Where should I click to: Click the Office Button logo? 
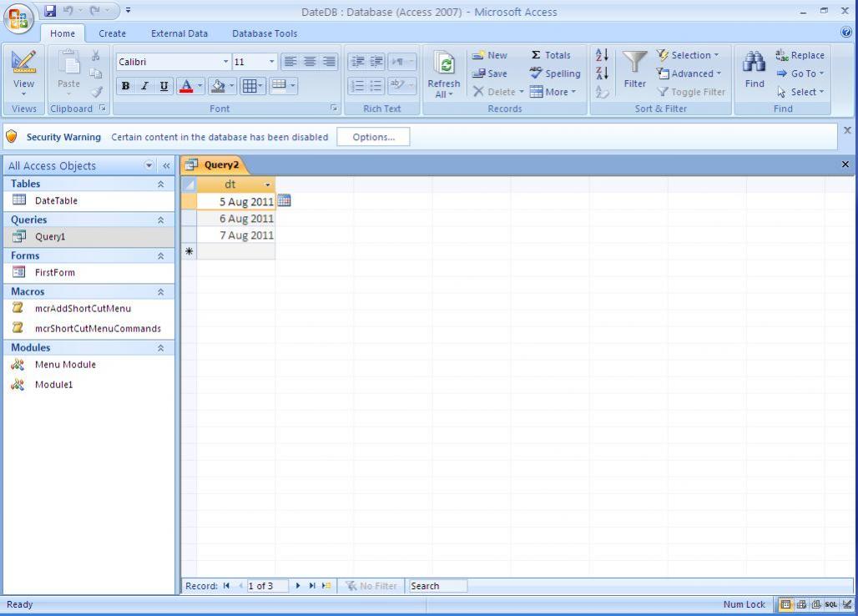click(18, 18)
